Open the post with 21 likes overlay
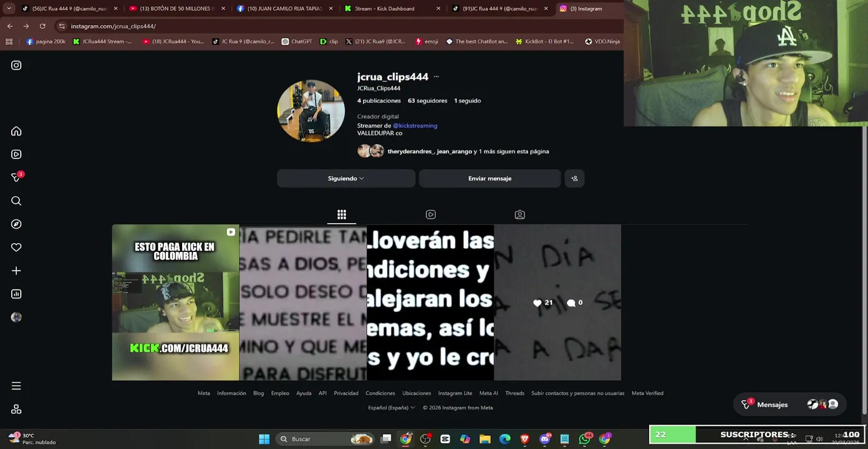 tap(557, 302)
